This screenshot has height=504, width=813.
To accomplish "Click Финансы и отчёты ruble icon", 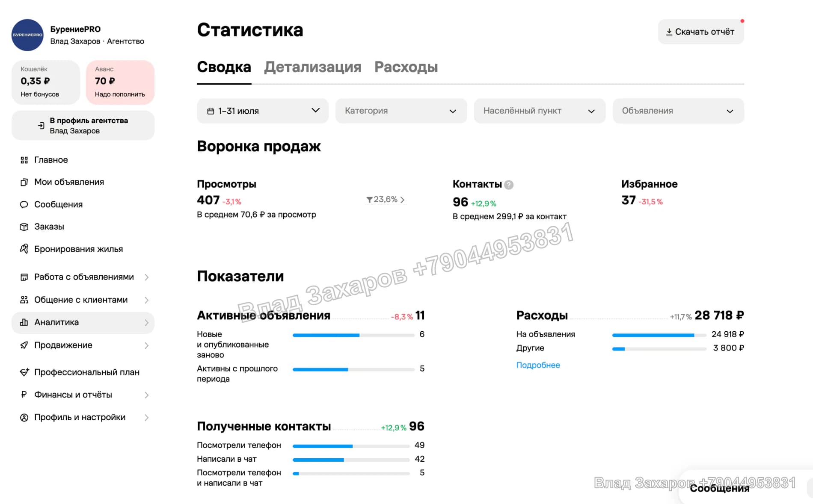I will click(24, 395).
